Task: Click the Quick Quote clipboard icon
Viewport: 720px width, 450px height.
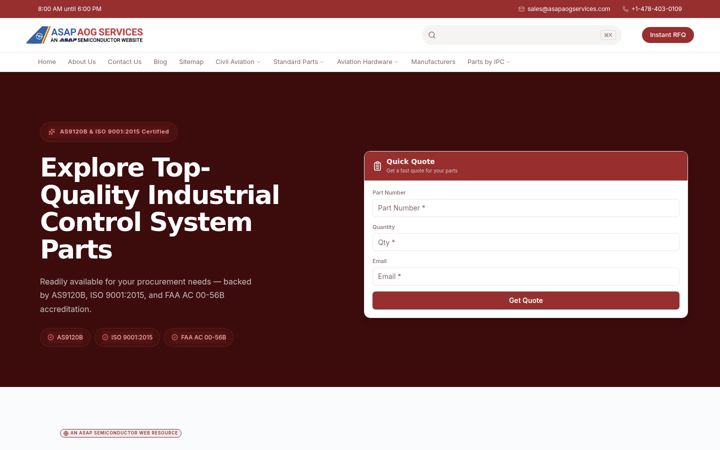Action: click(x=377, y=166)
